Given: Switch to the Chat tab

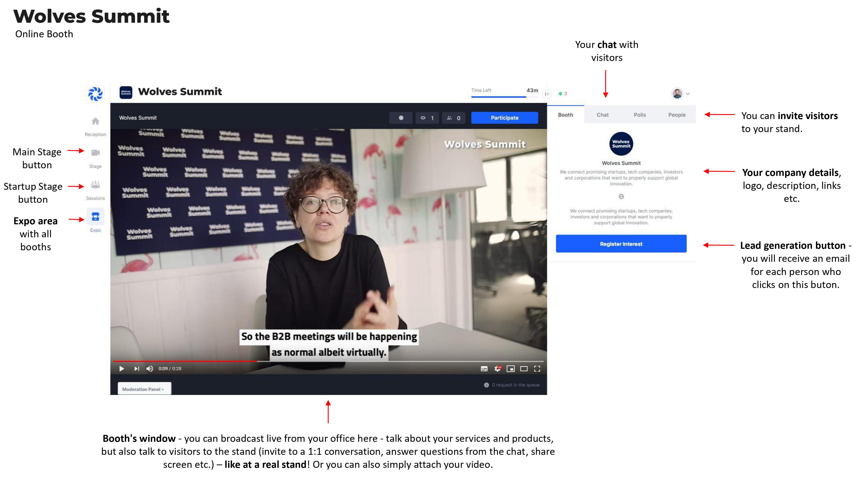Looking at the screenshot, I should tap(603, 114).
